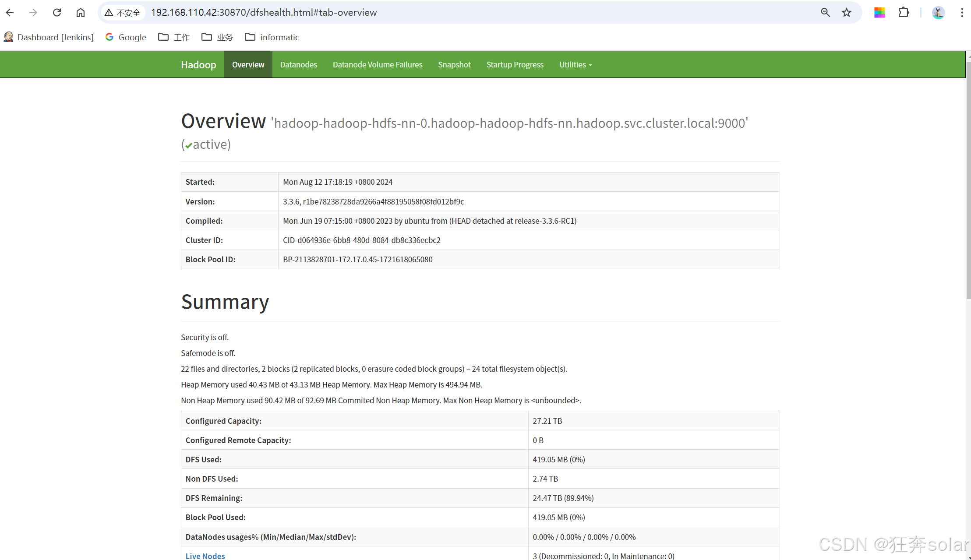Click the colorful extension icon
The image size is (971, 560).
click(x=879, y=12)
